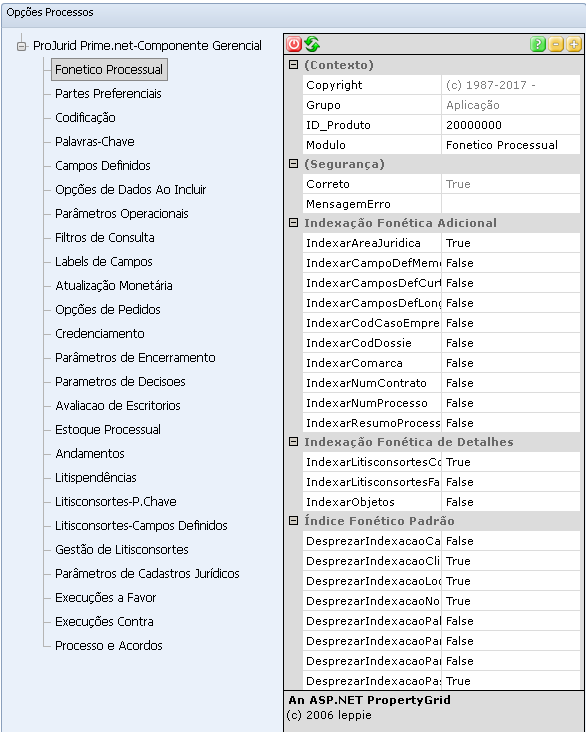Collapse the (Contexto) category
The width and height of the screenshot is (586, 732).
click(x=293, y=64)
